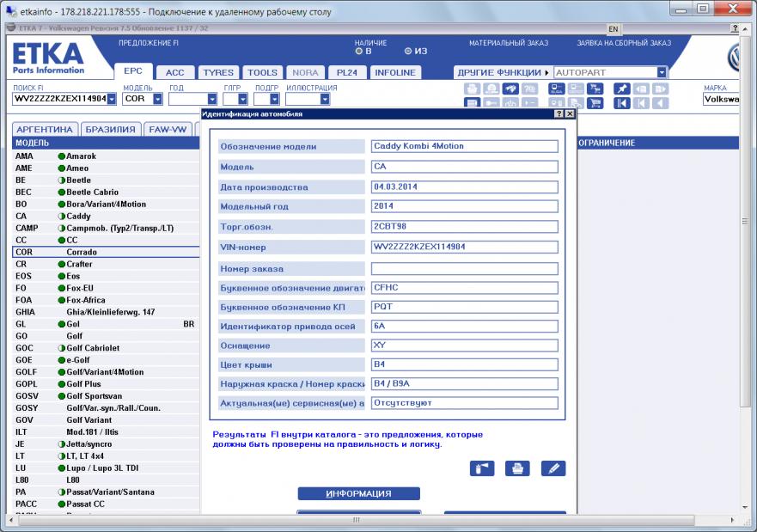
Task: Click the greyed page-forward icon beside the pushpin
Action: [660, 89]
